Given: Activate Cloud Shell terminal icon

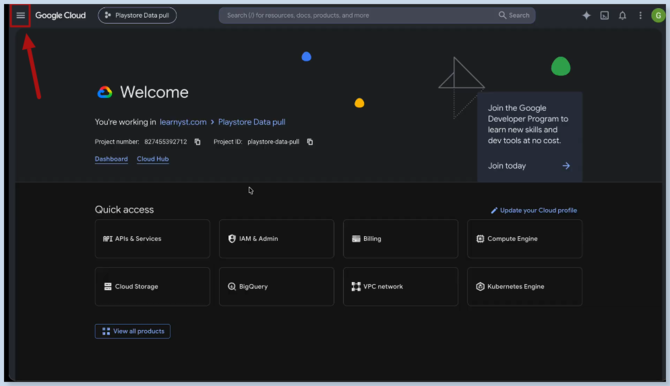Looking at the screenshot, I should point(604,15).
